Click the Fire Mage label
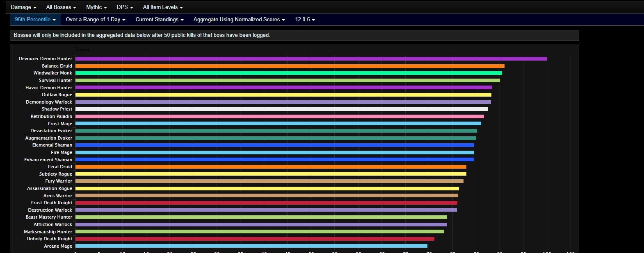644x253 pixels. (x=62, y=152)
